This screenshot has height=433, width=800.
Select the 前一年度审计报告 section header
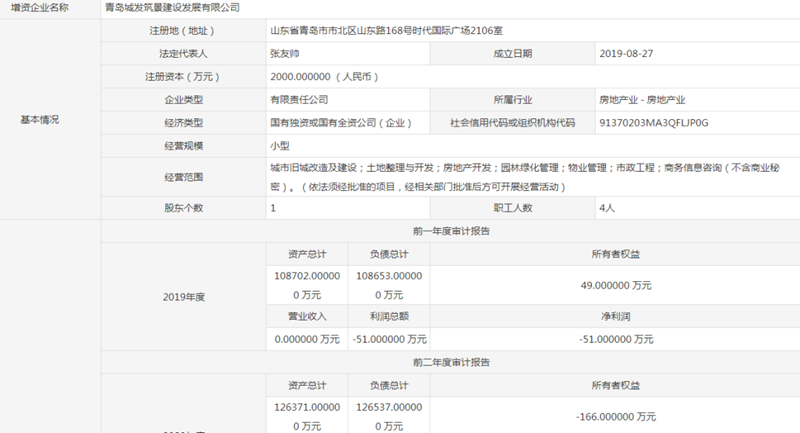tap(451, 231)
